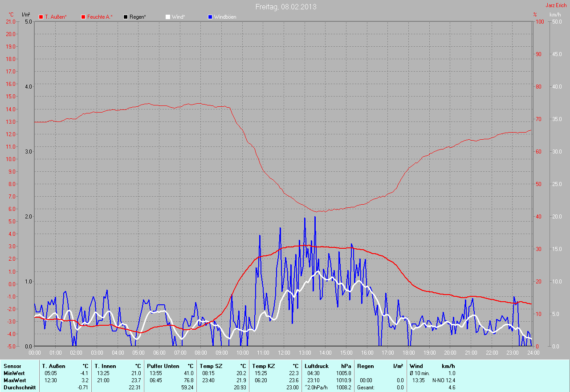Click the black Regen legend square
This screenshot has height=392, width=570.
coord(126,17)
